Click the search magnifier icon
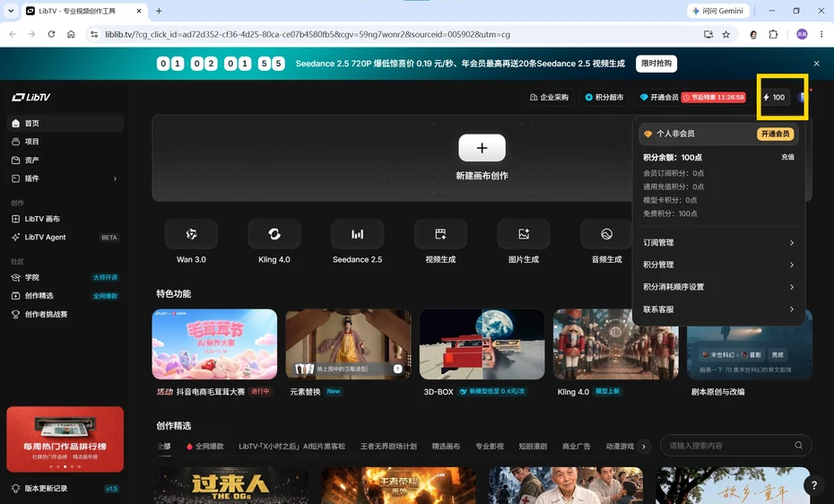The image size is (834, 504). click(x=798, y=446)
